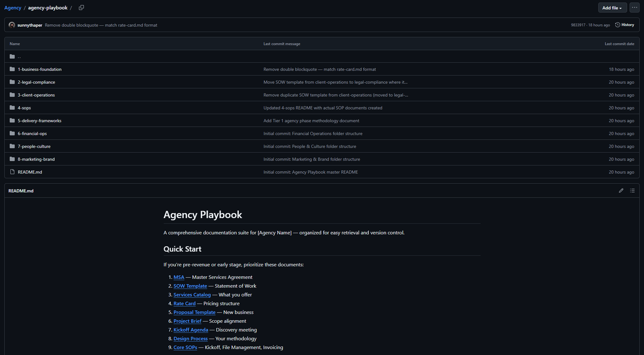The image size is (644, 355).
Task: Follow the SOW Template link
Action: point(190,286)
